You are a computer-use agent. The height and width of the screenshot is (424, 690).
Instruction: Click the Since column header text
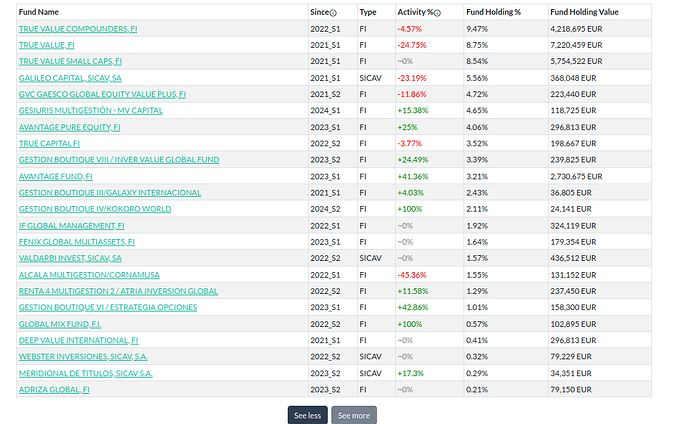319,12
